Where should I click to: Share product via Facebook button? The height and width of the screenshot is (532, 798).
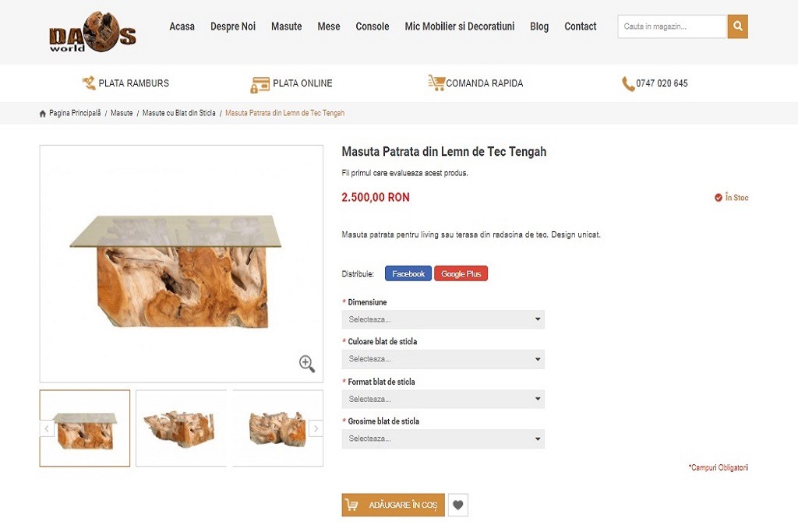pyautogui.click(x=408, y=274)
